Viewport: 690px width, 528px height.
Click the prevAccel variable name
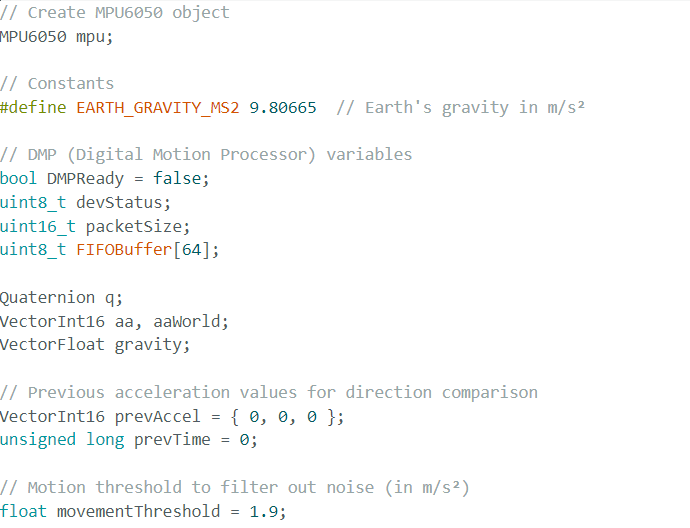[148, 416]
